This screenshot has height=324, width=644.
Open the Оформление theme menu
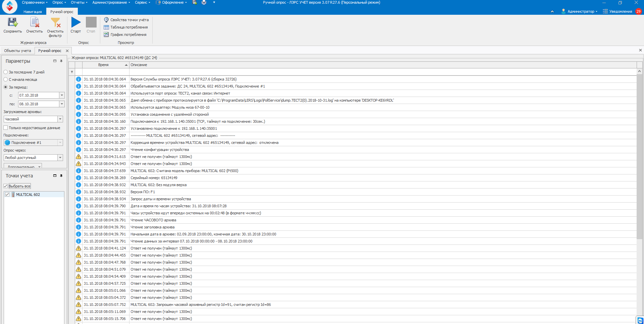(172, 2)
